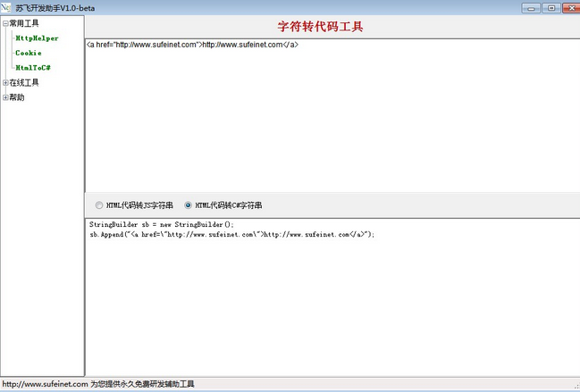
Task: Select the 在线工具 tree label
Action: pos(24,82)
